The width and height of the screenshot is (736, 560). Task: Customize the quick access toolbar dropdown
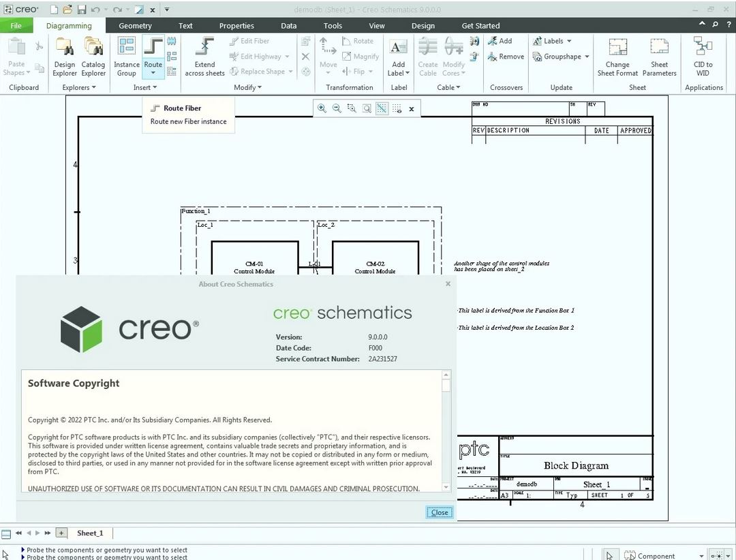click(167, 10)
